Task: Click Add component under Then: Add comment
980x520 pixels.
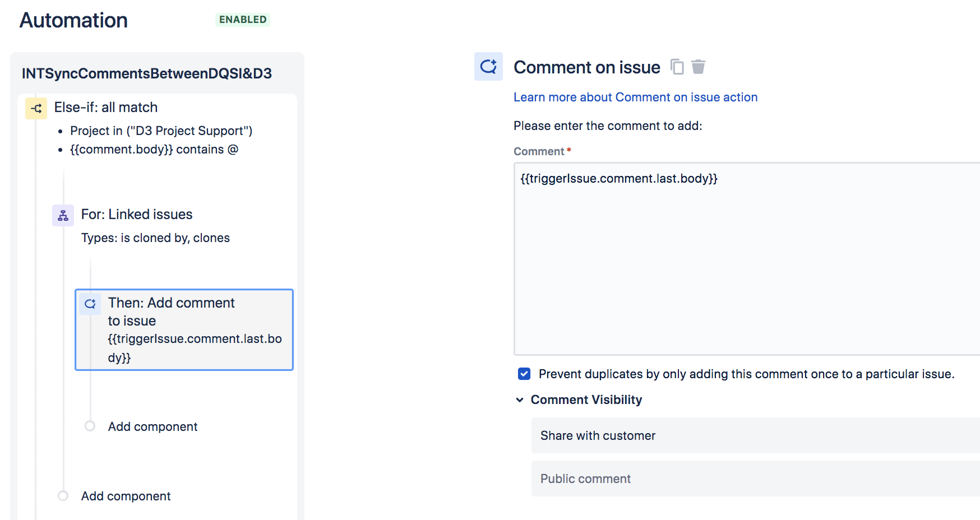Action: [152, 426]
